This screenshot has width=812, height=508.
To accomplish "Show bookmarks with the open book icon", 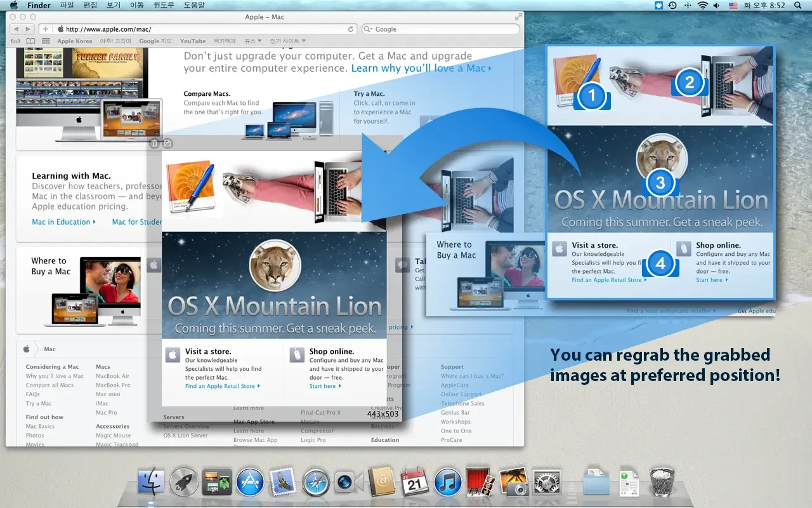I will pyautogui.click(x=31, y=41).
